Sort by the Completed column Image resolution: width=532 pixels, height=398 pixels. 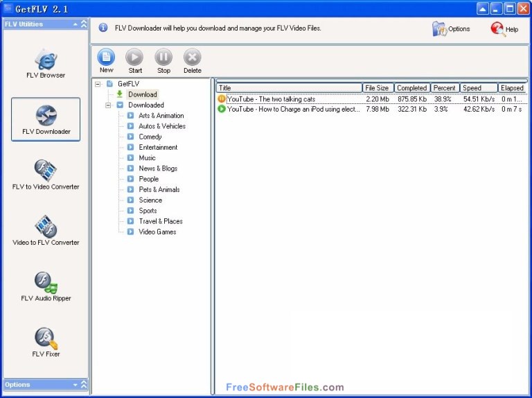click(x=412, y=88)
